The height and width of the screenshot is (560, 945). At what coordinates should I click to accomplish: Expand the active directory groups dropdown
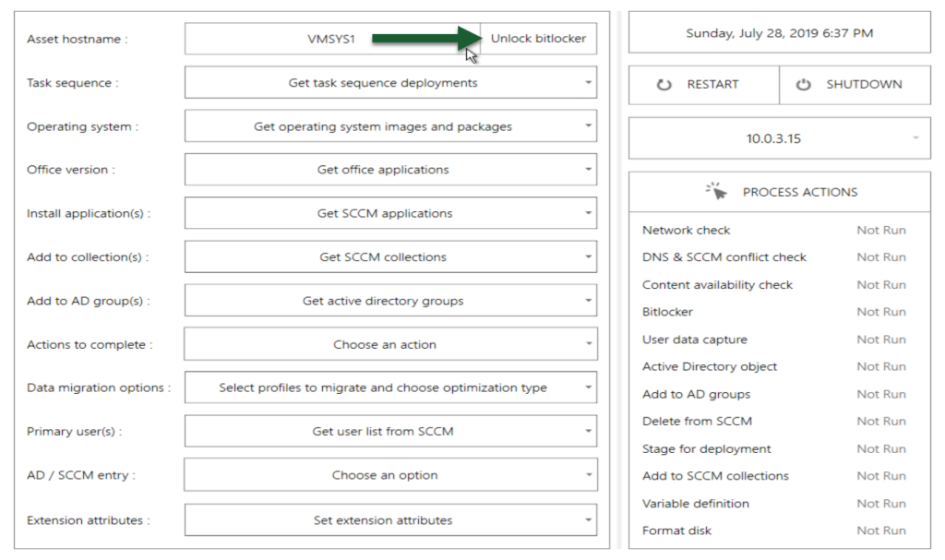tap(390, 301)
